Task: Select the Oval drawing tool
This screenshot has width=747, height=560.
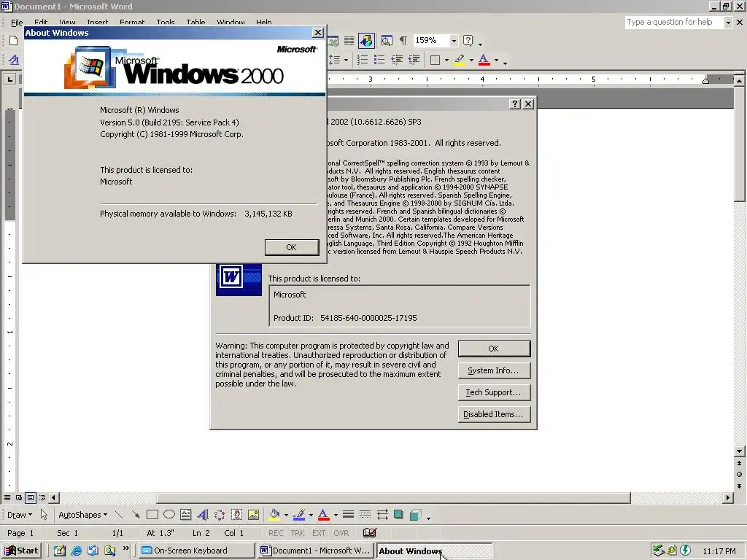Action: [169, 515]
